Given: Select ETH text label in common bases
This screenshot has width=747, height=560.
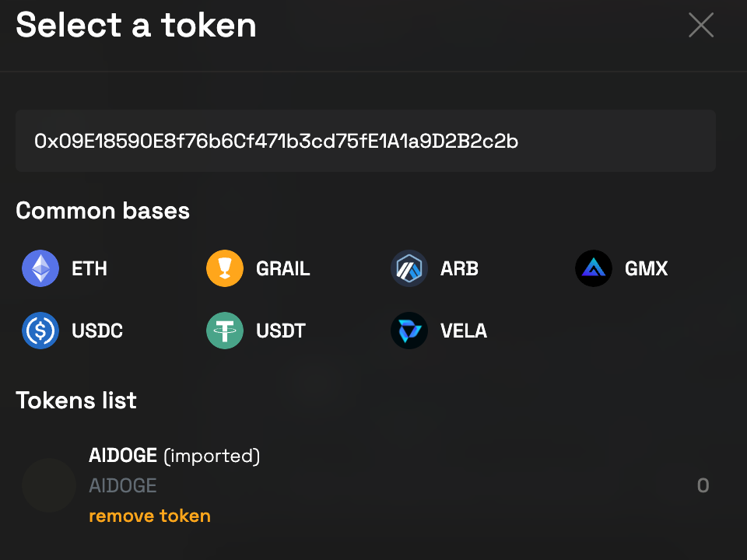Looking at the screenshot, I should [x=89, y=268].
